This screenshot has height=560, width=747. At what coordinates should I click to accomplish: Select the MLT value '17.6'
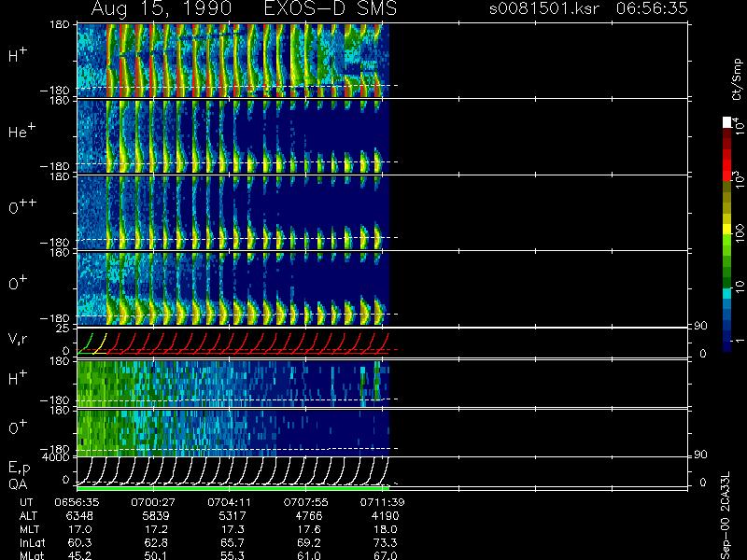[309, 529]
